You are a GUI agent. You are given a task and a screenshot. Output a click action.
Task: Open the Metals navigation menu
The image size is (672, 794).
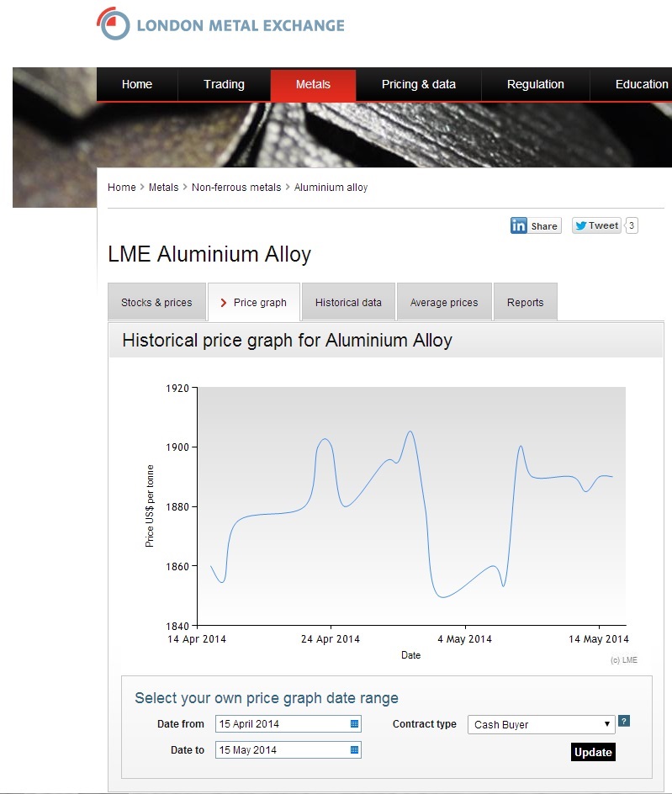[313, 84]
